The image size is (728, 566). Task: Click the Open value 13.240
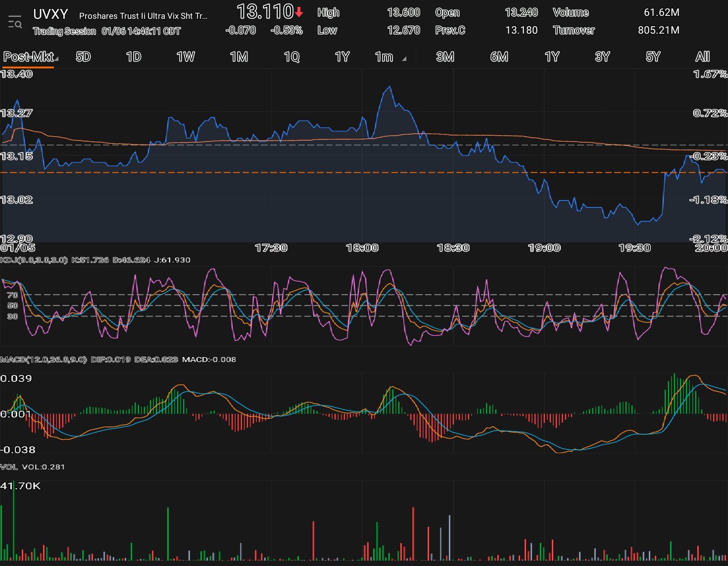521,12
